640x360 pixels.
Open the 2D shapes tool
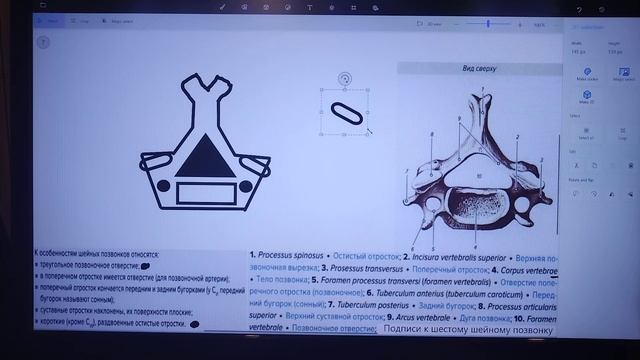pyautogui.click(x=244, y=7)
